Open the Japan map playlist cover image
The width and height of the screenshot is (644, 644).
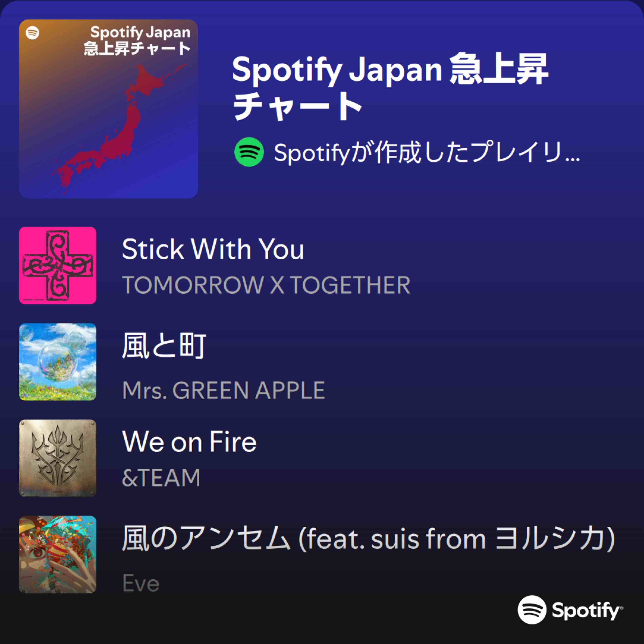click(x=108, y=109)
